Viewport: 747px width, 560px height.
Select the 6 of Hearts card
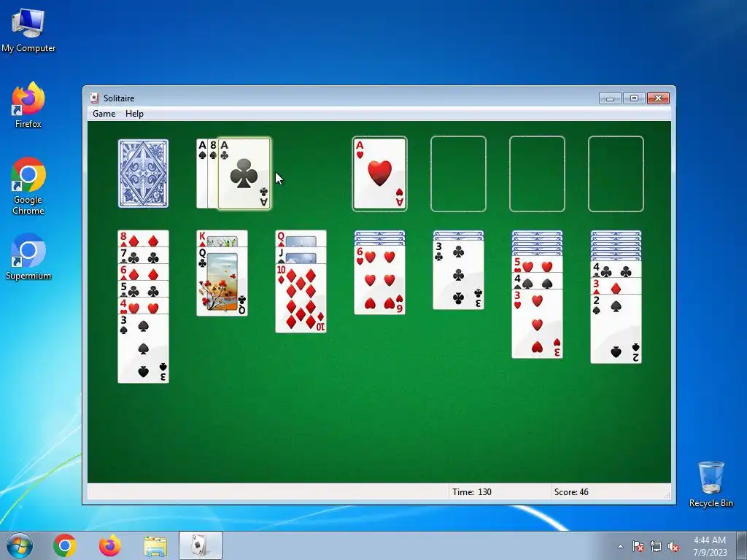point(379,280)
